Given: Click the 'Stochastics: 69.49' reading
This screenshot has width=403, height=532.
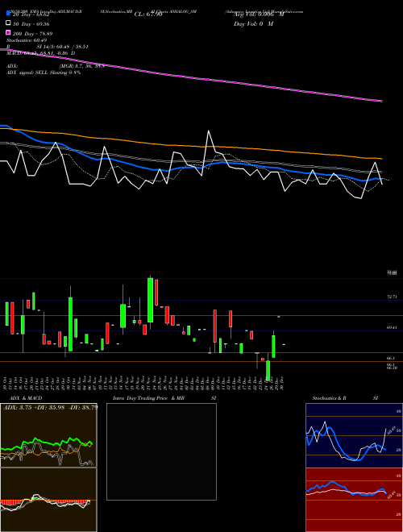Looking at the screenshot, I should pyautogui.click(x=27, y=40).
